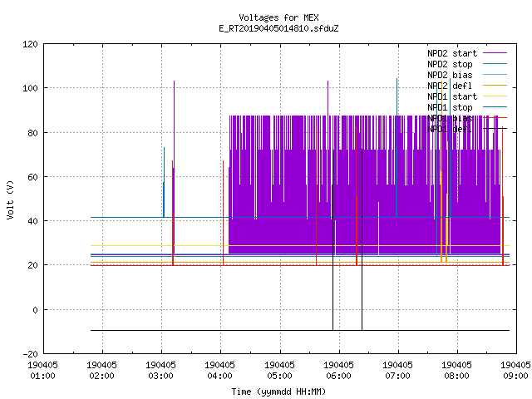Click the purple spike just after 03:00
This screenshot has height=399, width=532.
pos(174,166)
